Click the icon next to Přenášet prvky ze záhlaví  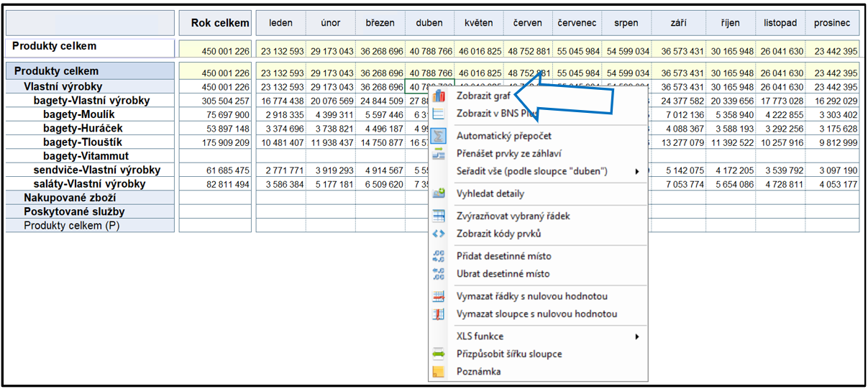(x=439, y=153)
